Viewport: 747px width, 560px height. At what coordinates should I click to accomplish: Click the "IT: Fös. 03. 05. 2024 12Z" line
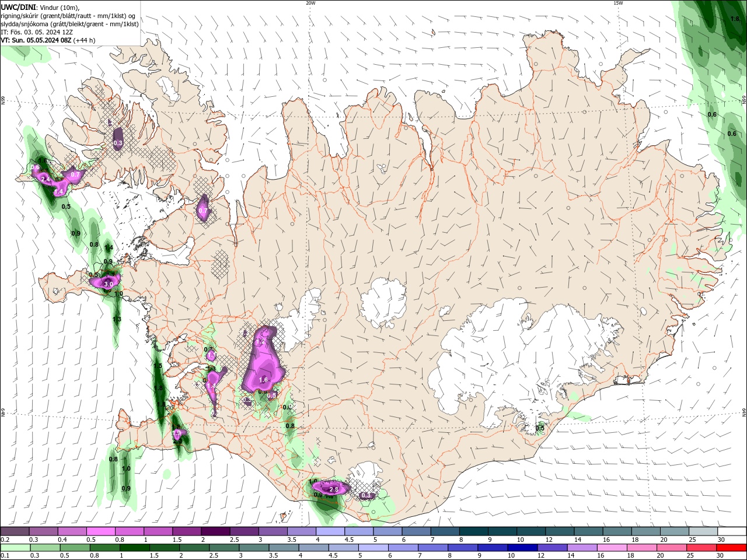[37, 32]
